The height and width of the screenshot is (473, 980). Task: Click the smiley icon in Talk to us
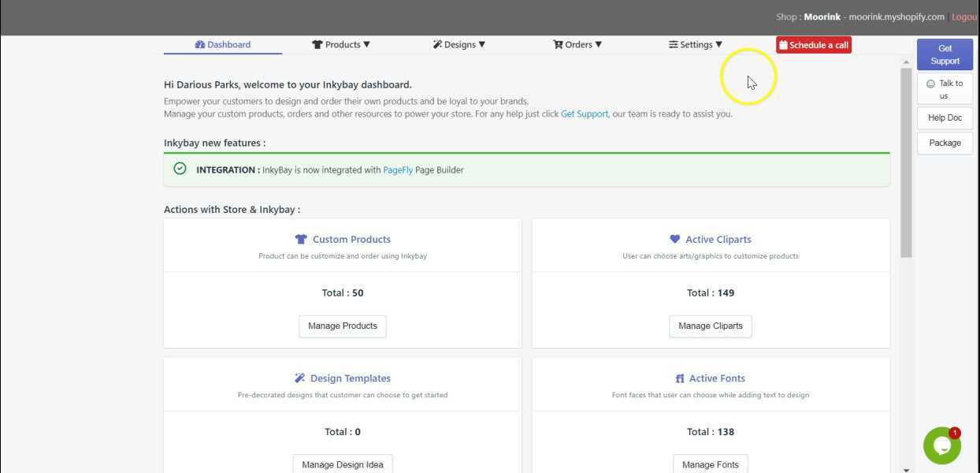[x=930, y=84]
